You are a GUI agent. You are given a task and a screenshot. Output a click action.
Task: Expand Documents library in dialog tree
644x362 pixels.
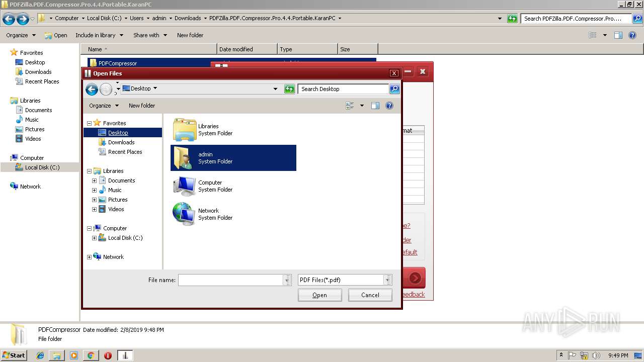coord(94,180)
